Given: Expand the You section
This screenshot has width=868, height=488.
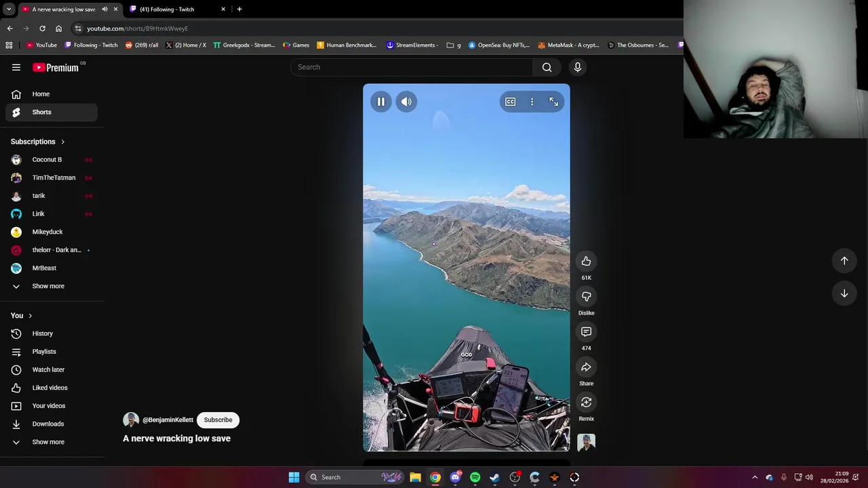Looking at the screenshot, I should [x=22, y=316].
